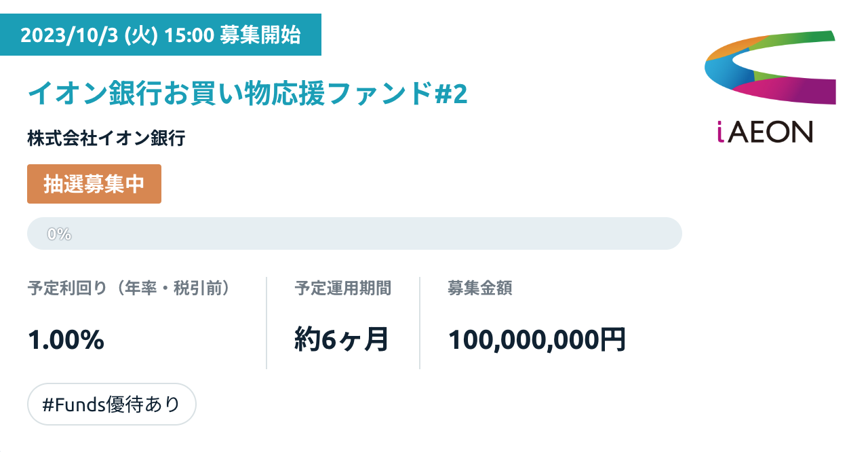Click the pink "i" in iAEON

coord(721,131)
